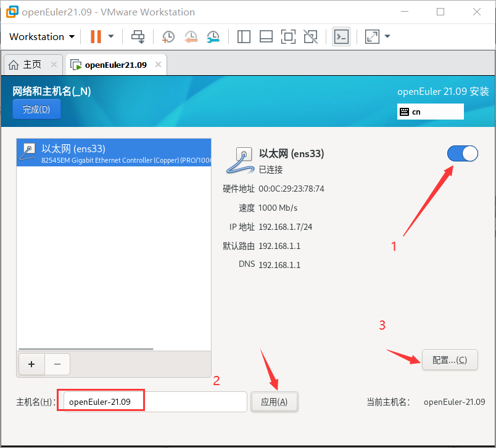Viewport: 496px width, 448px height.
Task: Add a network device with plus button
Action: pyautogui.click(x=31, y=364)
